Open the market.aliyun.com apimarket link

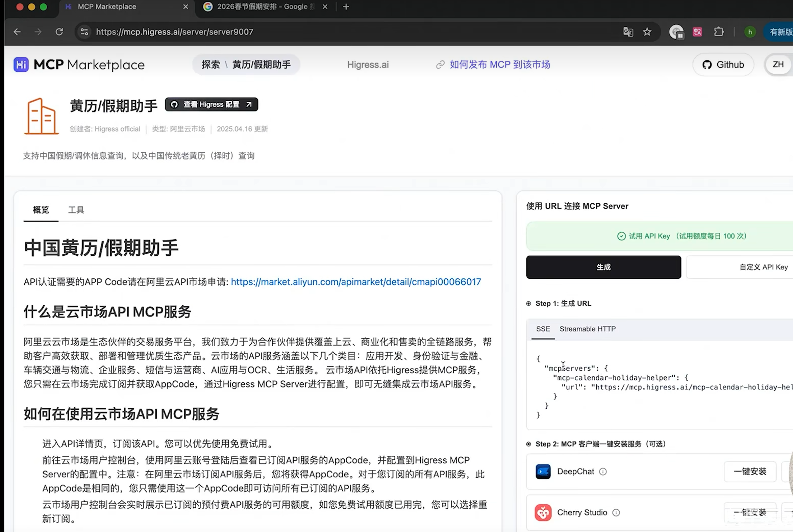(356, 282)
